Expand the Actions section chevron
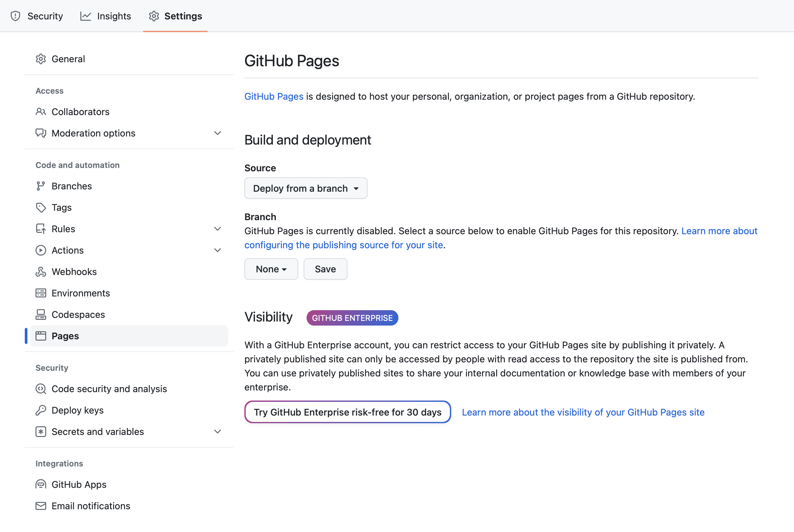This screenshot has width=794, height=532. 218,250
